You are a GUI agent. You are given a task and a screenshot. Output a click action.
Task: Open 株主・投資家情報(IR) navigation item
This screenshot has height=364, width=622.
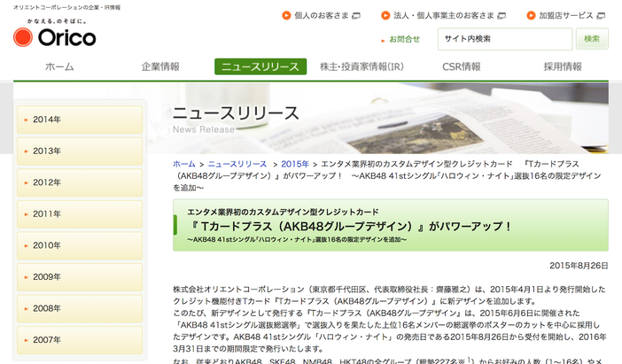362,66
